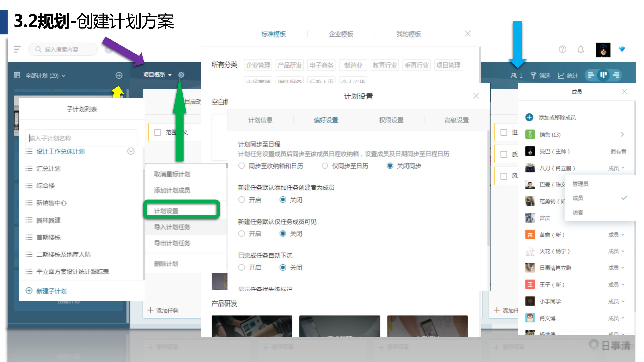Expand the 销售 (13) group chevron
The width and height of the screenshot is (644, 362).
point(622,134)
